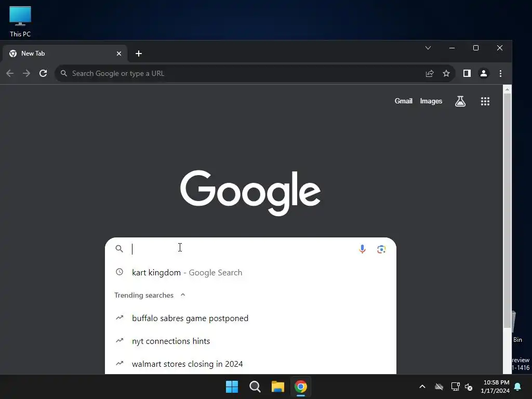Collapse the Trending searches section
532x399 pixels.
[183, 295]
